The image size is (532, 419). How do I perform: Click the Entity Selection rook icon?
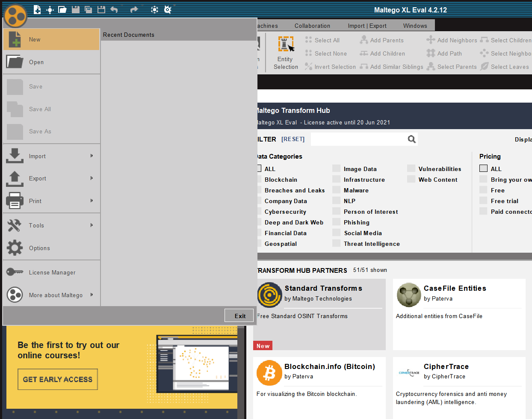pos(286,44)
